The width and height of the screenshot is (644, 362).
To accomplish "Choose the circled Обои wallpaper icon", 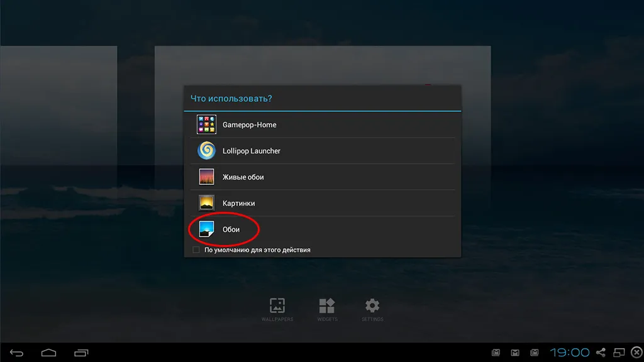I will 206,229.
